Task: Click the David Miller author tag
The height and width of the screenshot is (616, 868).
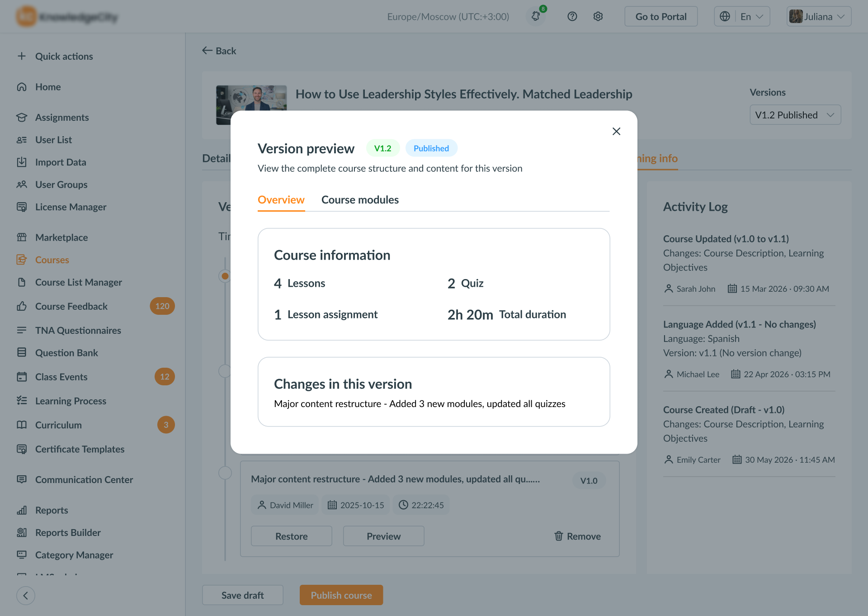Action: pyautogui.click(x=285, y=505)
